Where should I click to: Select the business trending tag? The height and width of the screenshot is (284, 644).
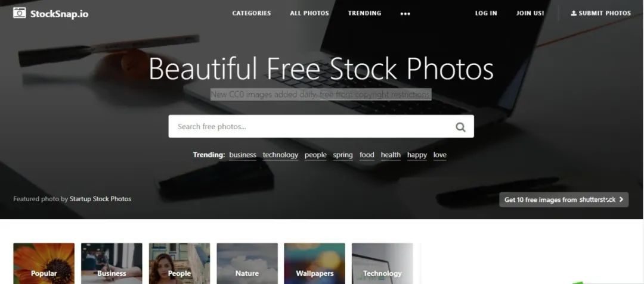coord(243,155)
